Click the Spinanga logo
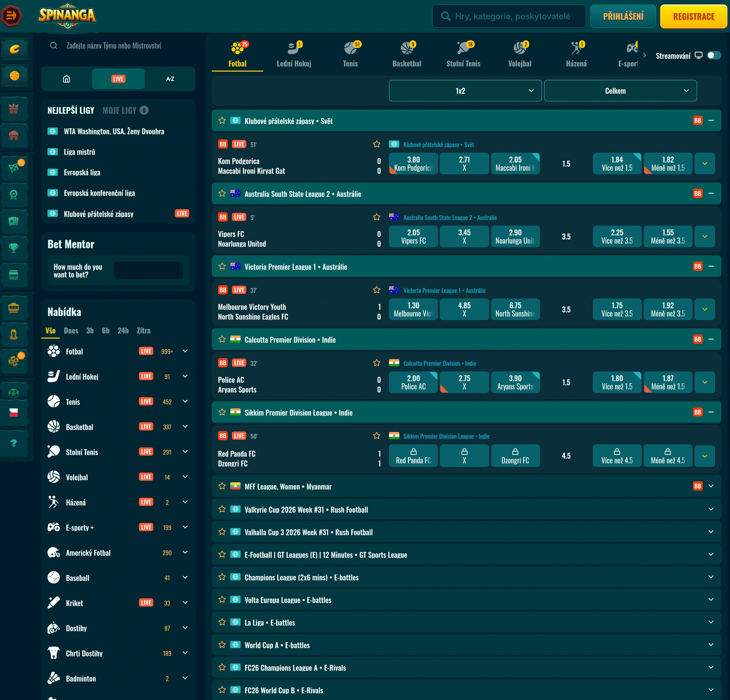Viewport: 730px width, 700px height. (x=67, y=16)
